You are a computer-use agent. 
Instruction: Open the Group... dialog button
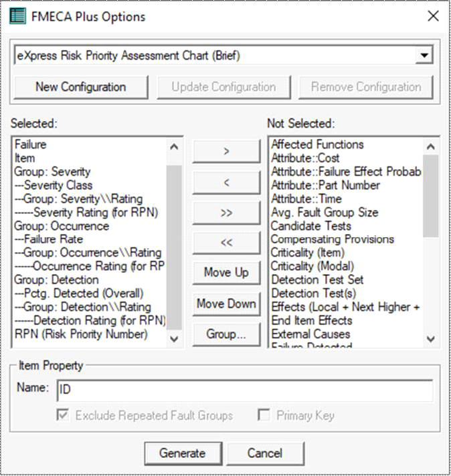tap(226, 334)
